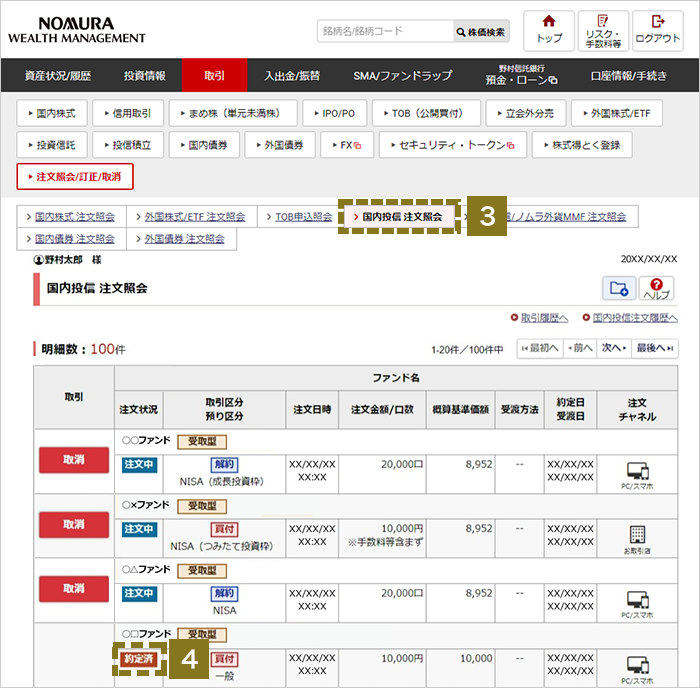Click the 株価検索 search button
Image resolution: width=700 pixels, height=688 pixels.
[481, 31]
